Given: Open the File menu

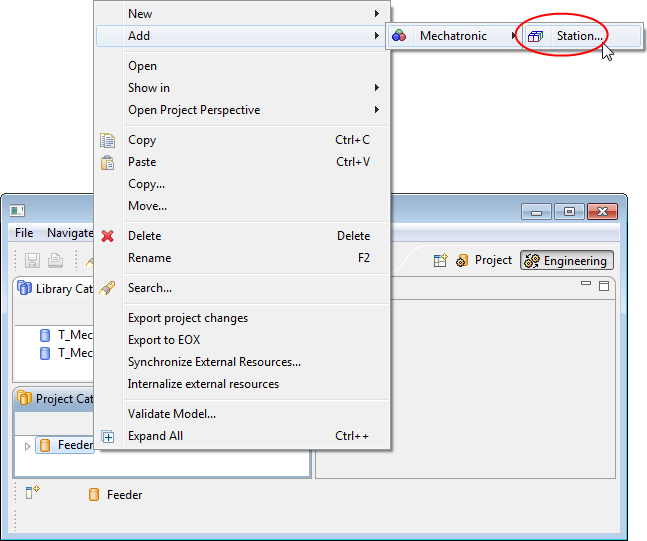Looking at the screenshot, I should click(x=24, y=233).
